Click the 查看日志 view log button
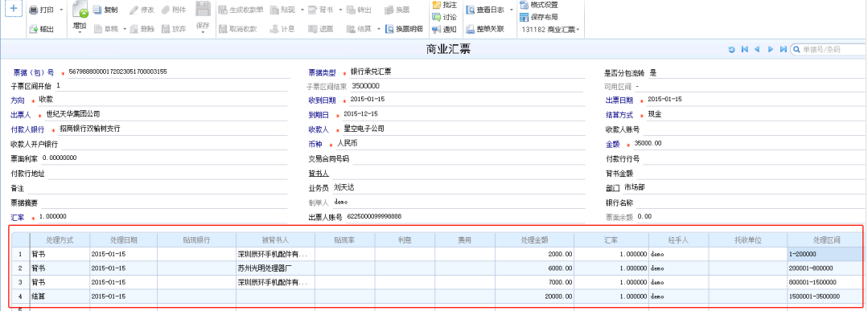This screenshot has height=311, width=868. [485, 10]
